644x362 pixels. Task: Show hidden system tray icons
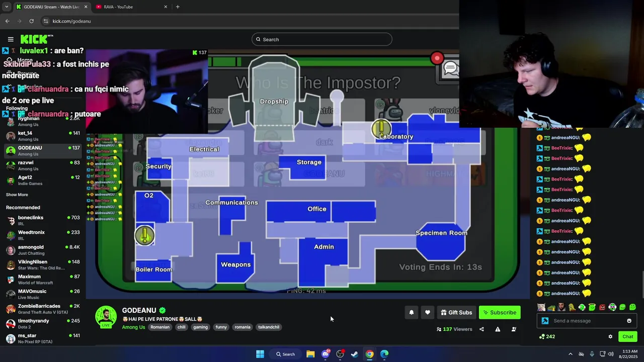click(570, 354)
